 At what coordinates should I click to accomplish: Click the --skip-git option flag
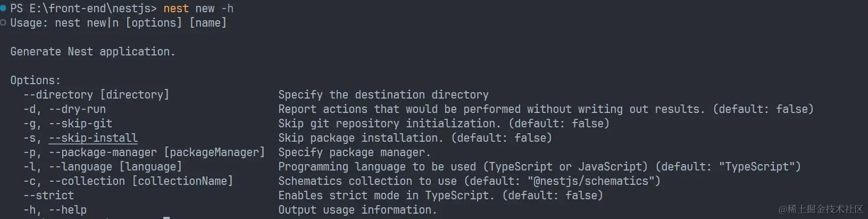tap(80, 124)
